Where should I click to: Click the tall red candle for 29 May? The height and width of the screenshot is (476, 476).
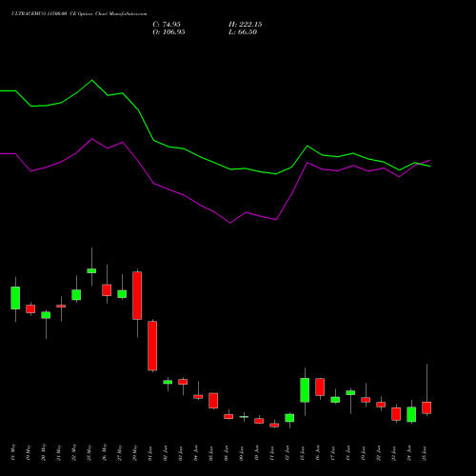tap(137, 295)
